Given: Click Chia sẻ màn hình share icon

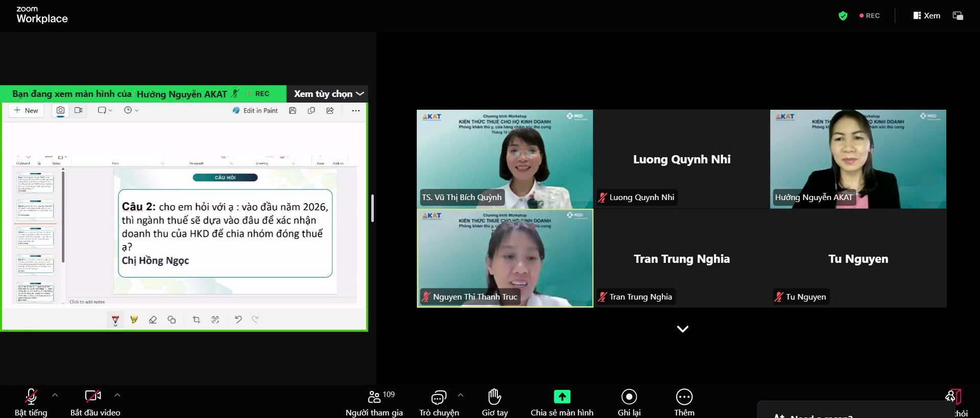Looking at the screenshot, I should click(x=562, y=397).
